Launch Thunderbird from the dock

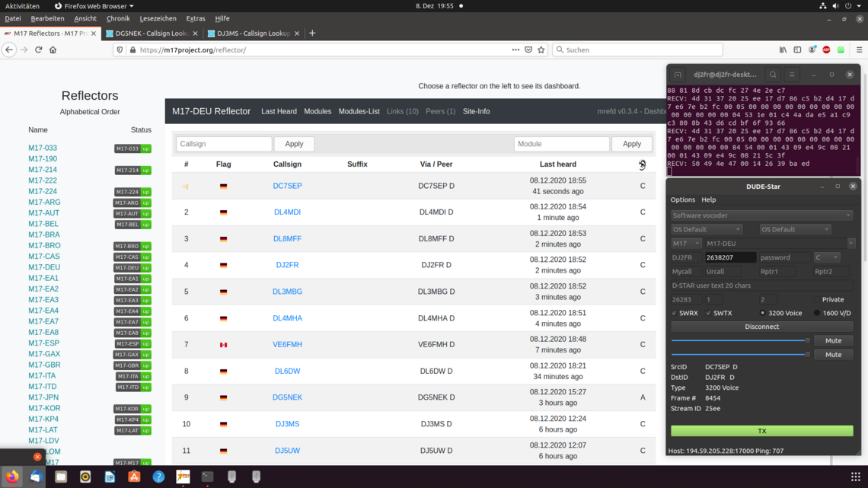(37, 477)
